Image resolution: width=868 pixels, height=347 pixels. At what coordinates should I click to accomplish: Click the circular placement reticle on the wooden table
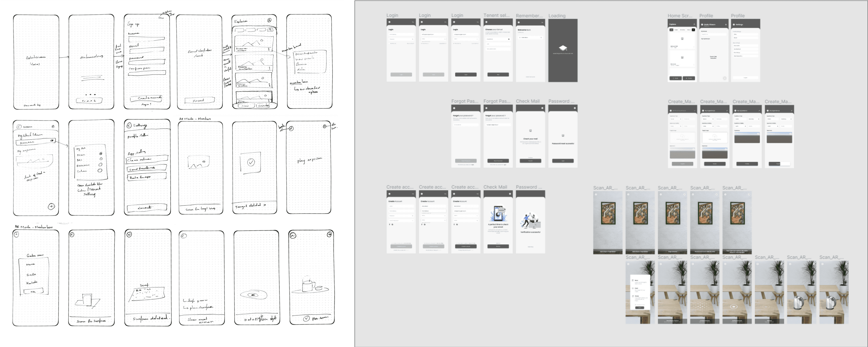click(x=734, y=307)
